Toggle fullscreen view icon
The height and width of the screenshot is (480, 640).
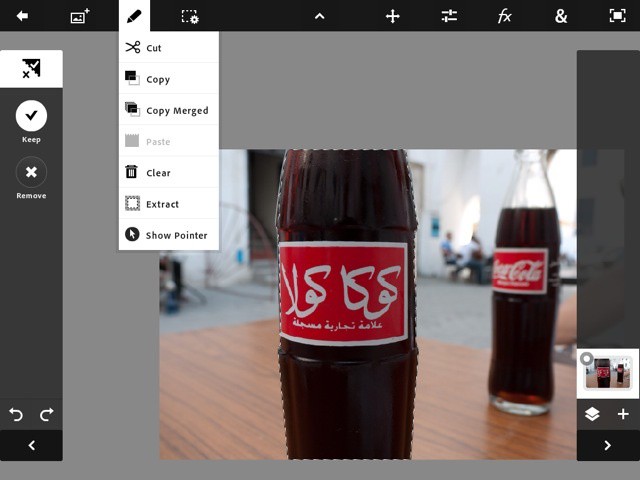(617, 16)
